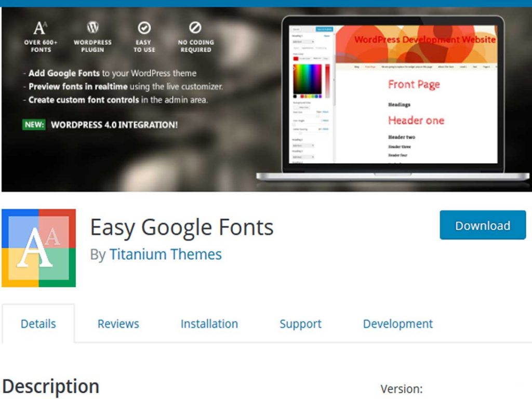The width and height of the screenshot is (532, 399).
Task: Open the Heading 2 font selection dropdown
Action: (302, 145)
